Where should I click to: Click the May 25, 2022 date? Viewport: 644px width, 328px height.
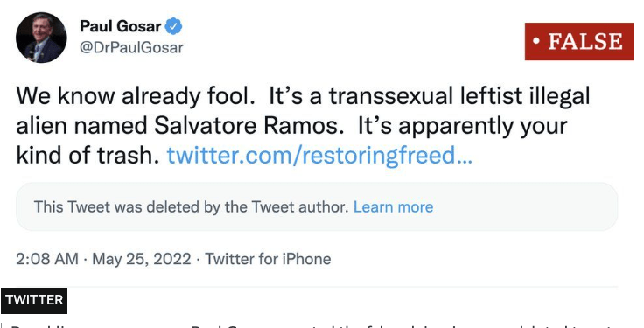[142, 259]
